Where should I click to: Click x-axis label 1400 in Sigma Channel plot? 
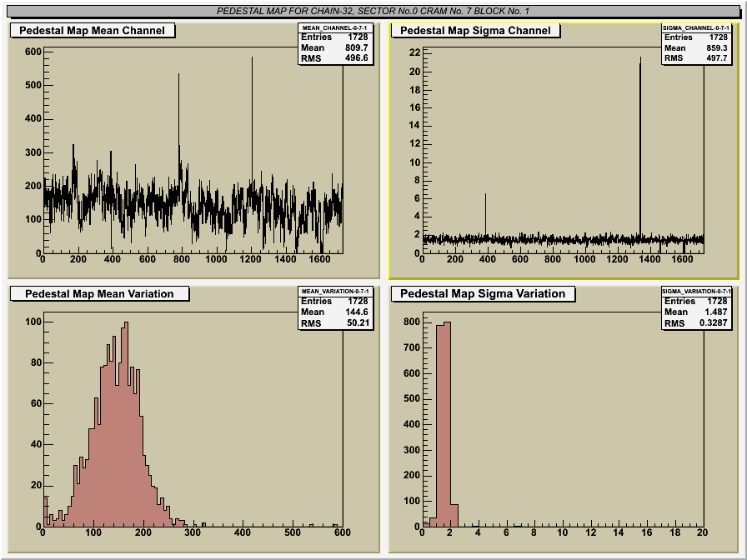(x=649, y=259)
